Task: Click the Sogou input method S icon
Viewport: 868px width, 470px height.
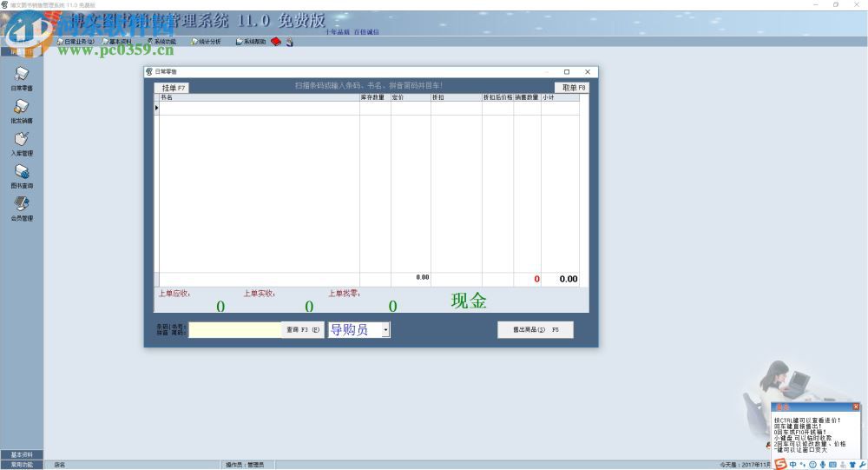Action: (780, 464)
